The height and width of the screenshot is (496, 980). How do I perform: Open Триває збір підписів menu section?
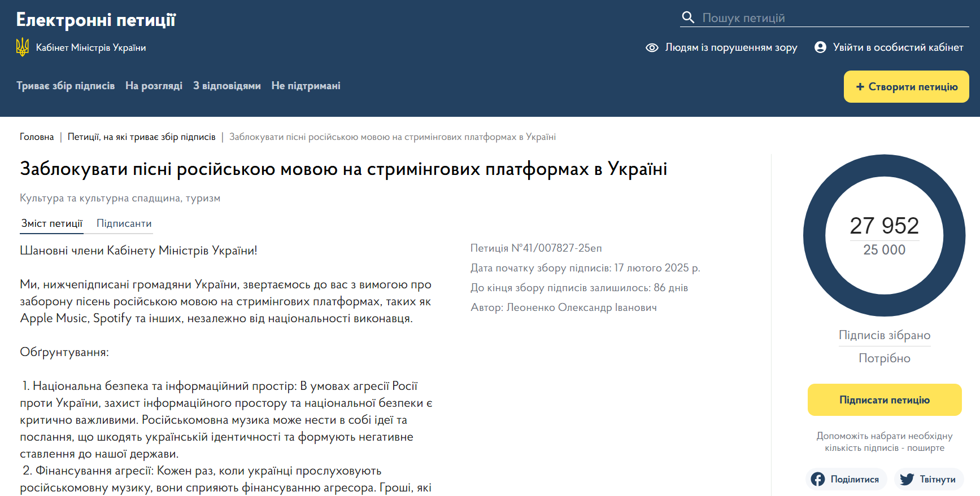coord(66,86)
